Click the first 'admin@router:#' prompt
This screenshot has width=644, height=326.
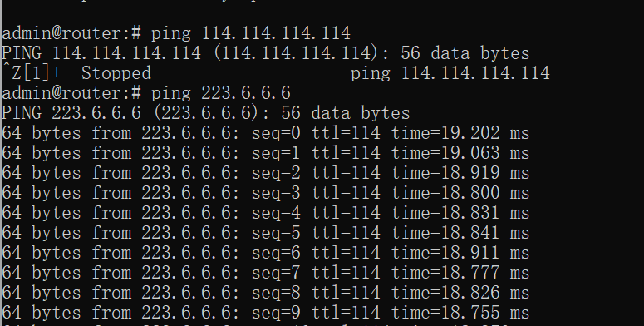(71, 33)
